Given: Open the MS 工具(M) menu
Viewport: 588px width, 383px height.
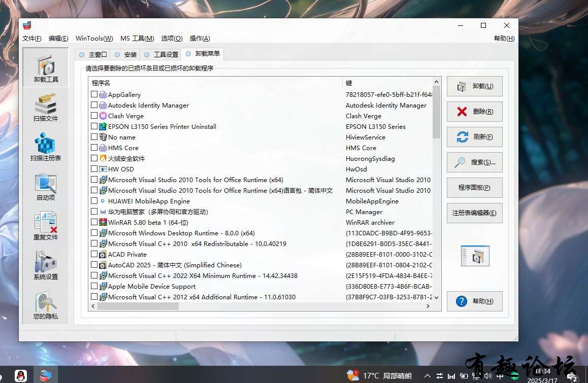Looking at the screenshot, I should click(x=137, y=38).
